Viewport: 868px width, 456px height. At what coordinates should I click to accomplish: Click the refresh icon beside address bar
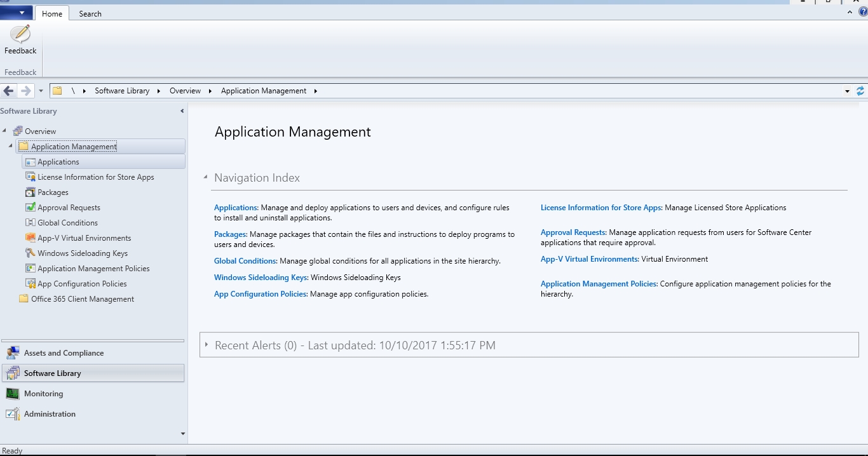coord(860,91)
